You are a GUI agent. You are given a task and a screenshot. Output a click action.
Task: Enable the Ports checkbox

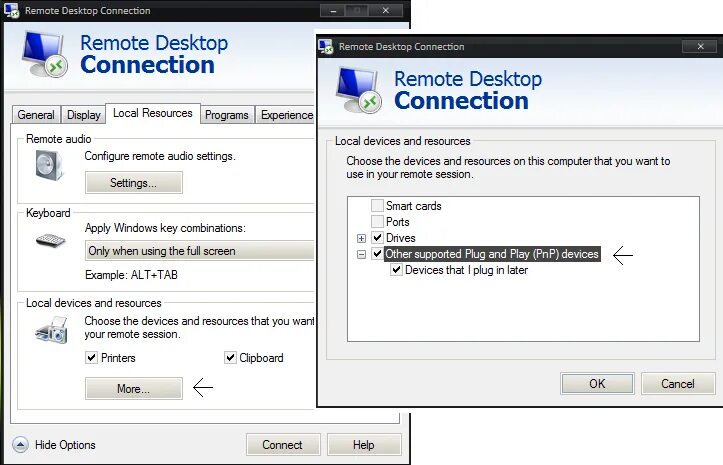[x=377, y=221]
